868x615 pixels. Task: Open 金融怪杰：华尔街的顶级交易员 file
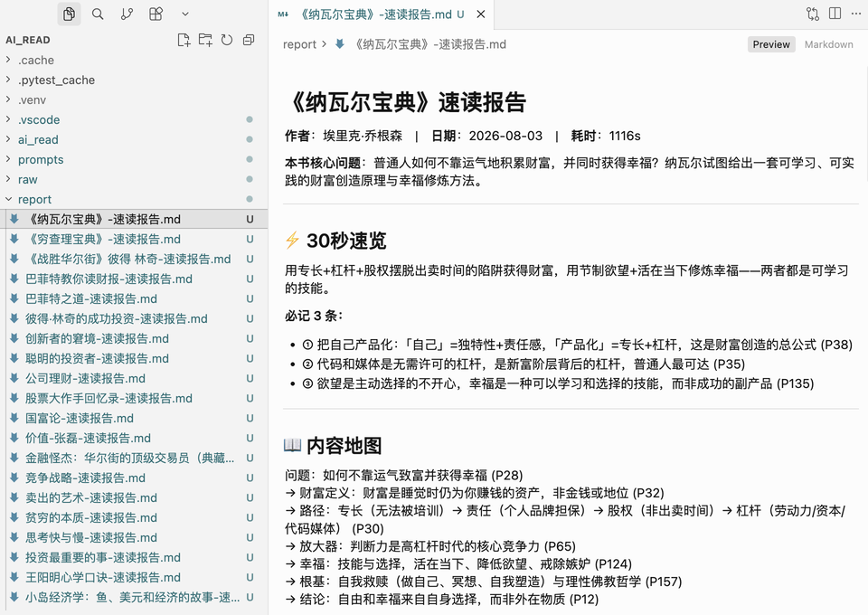coord(134,459)
